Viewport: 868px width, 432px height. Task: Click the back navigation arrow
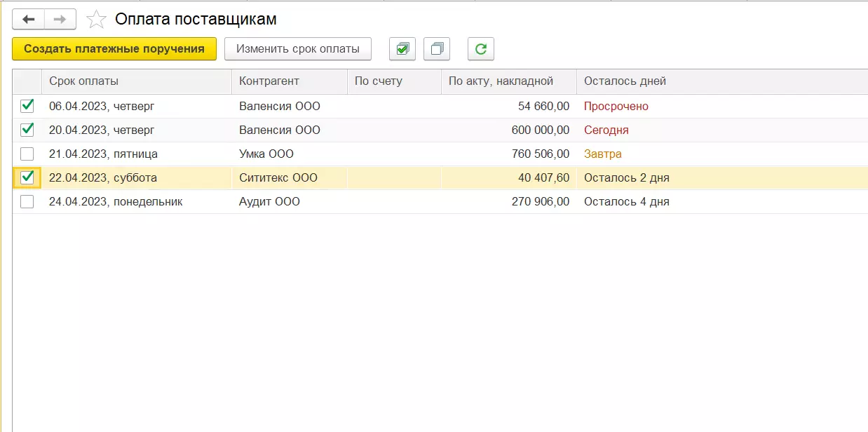(29, 20)
